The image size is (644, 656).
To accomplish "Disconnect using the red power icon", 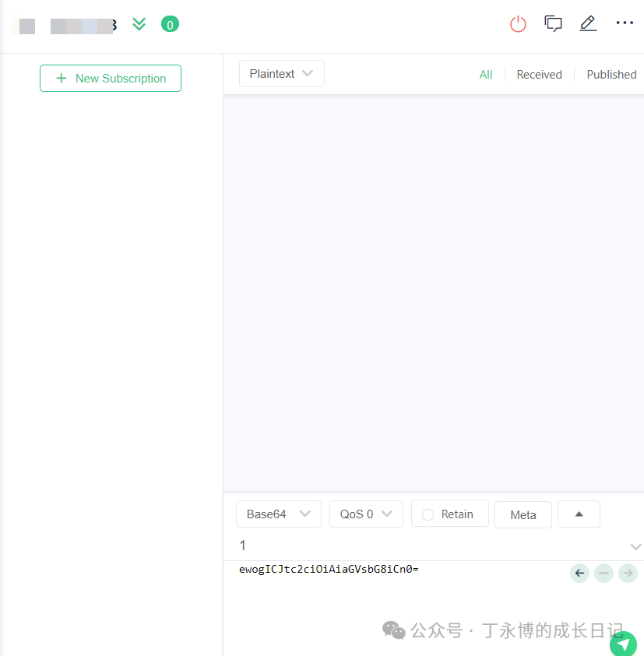I will [x=518, y=24].
